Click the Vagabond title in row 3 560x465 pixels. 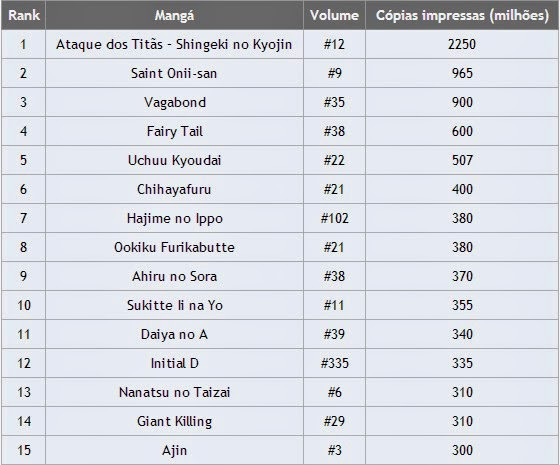click(175, 102)
